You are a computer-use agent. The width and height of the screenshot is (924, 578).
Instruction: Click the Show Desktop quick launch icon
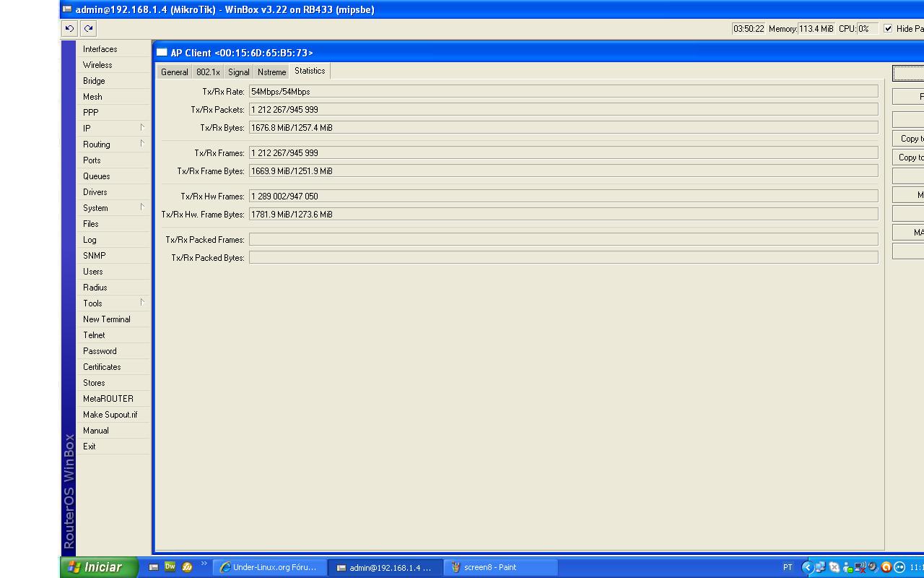pyautogui.click(x=154, y=567)
